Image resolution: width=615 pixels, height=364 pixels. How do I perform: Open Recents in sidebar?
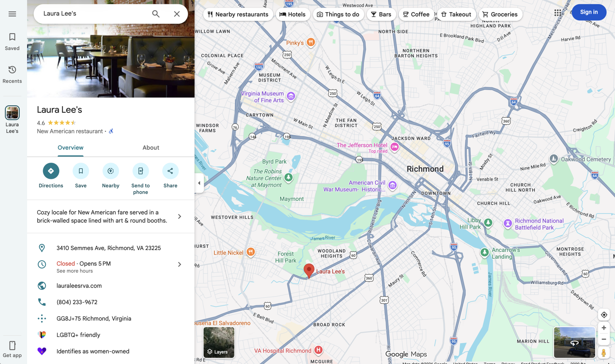tap(12, 75)
